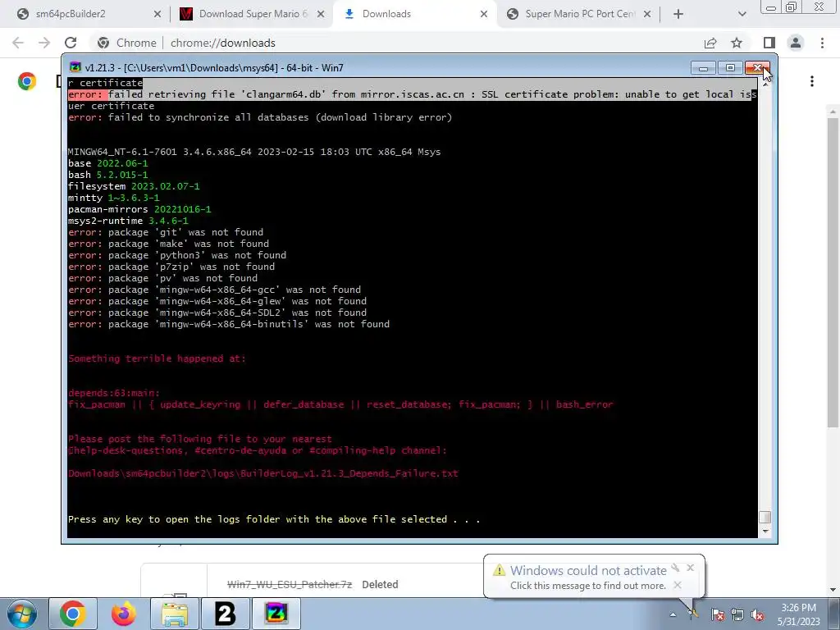This screenshot has height=630, width=840.
Task: Click the terminal window title icon
Action: coord(75,67)
